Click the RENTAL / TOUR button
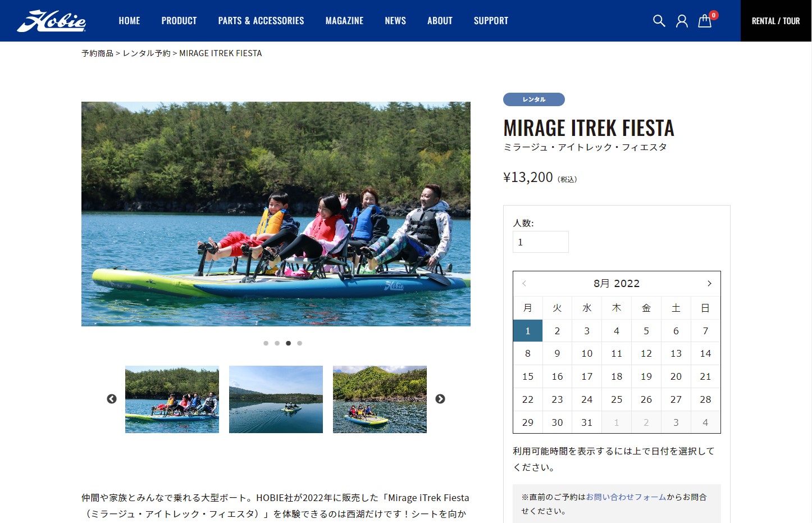 (x=776, y=21)
